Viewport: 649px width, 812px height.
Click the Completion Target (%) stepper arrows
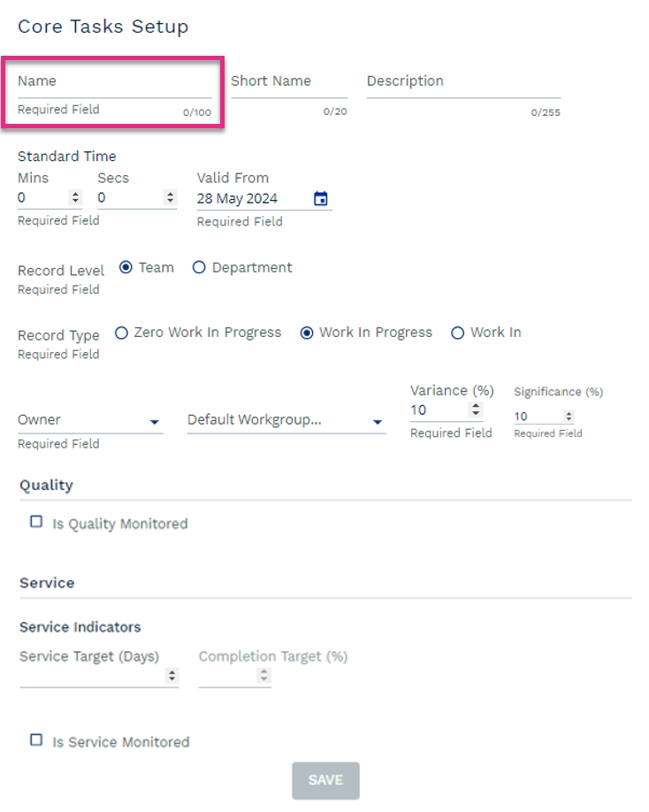pos(264,675)
